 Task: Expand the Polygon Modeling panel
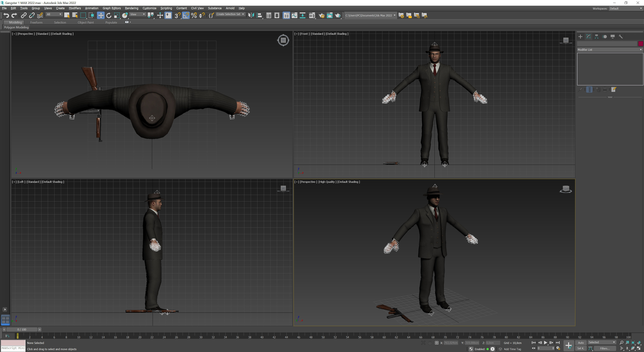point(16,27)
